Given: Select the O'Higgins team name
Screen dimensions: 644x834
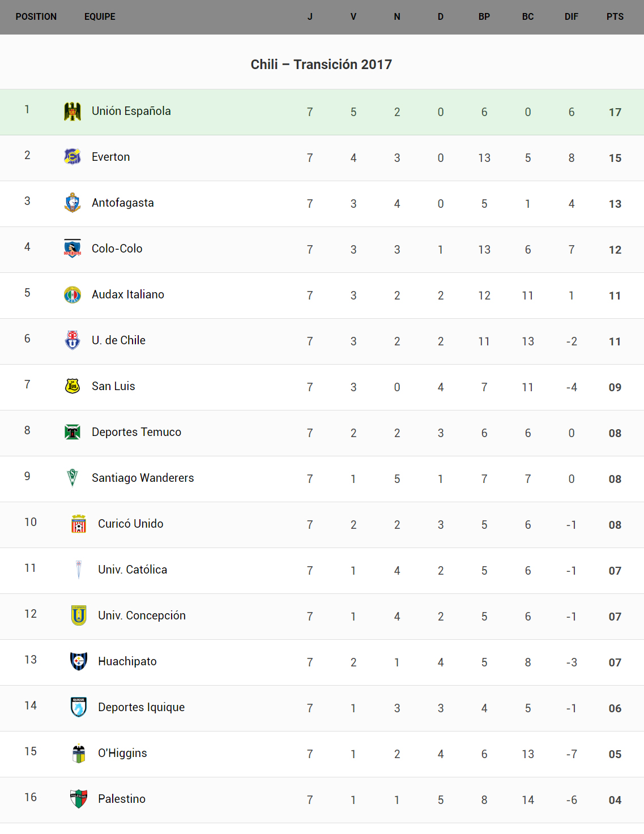Looking at the screenshot, I should click(122, 753).
